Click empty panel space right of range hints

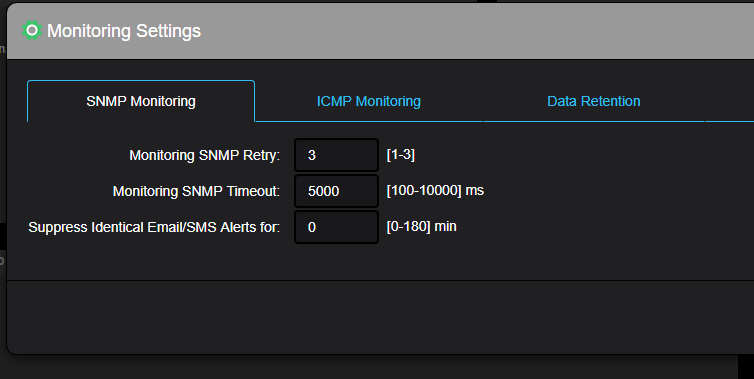pos(616,191)
